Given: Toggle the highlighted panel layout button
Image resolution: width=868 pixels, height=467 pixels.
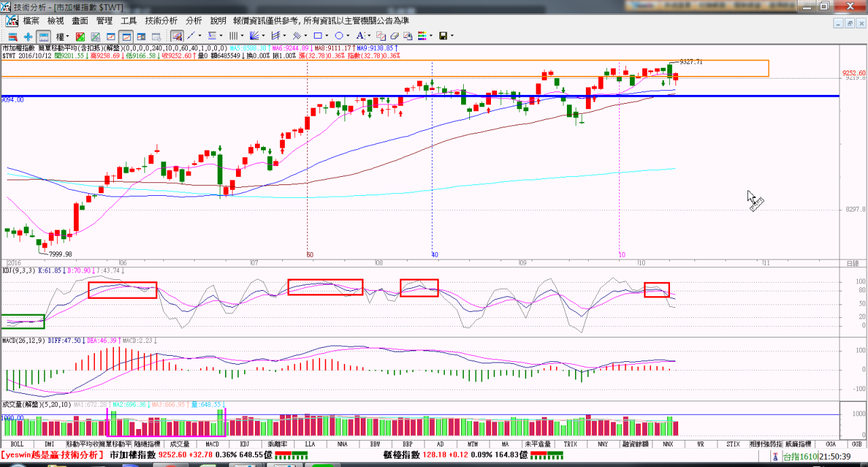Looking at the screenshot, I should coord(43,36).
